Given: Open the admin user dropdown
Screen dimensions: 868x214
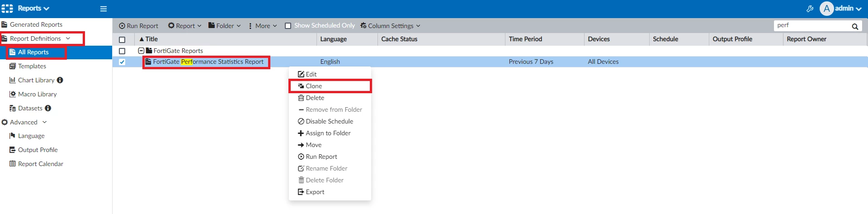Looking at the screenshot, I should (x=849, y=9).
